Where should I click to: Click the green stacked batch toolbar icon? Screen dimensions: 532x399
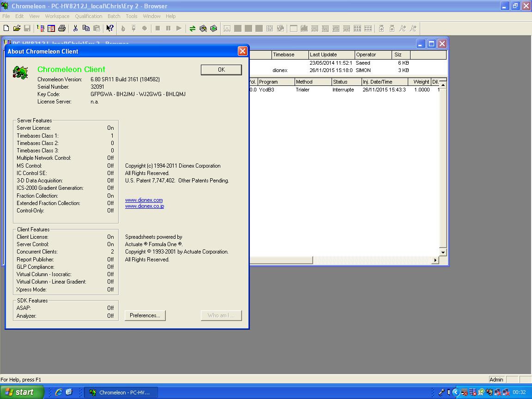pyautogui.click(x=213, y=29)
